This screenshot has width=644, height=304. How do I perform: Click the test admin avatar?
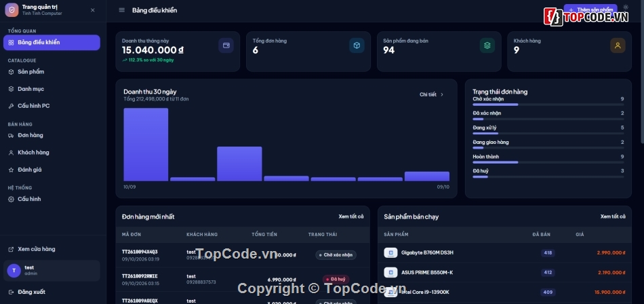click(x=14, y=270)
